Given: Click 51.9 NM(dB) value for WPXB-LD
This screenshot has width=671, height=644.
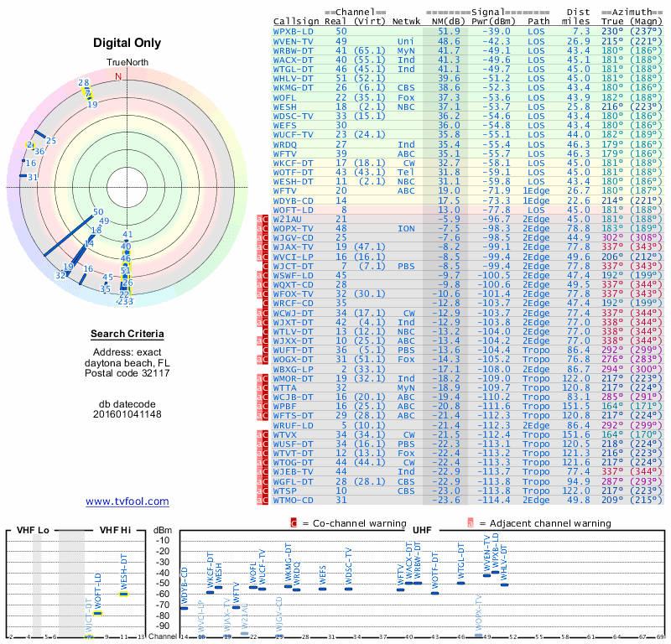Looking at the screenshot, I should pos(449,31).
